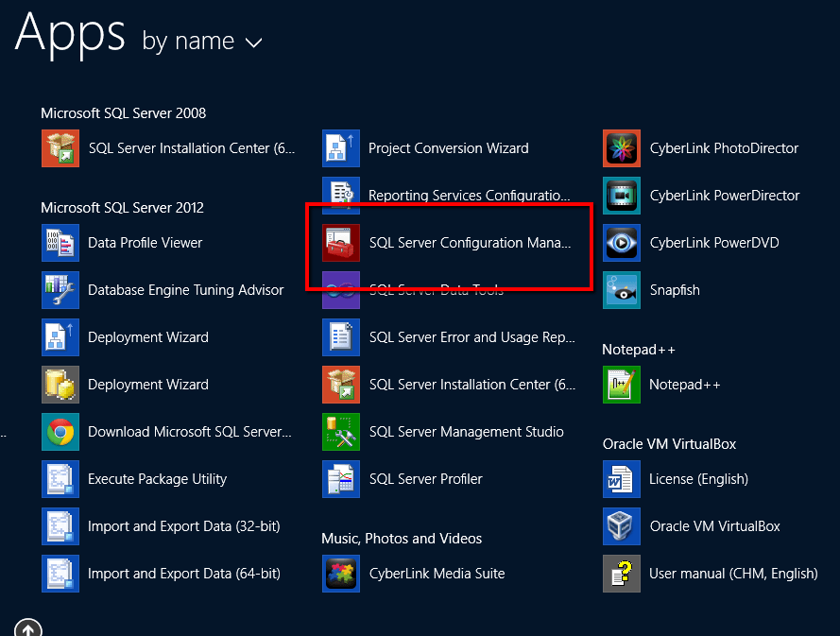Open the 'by name' sort dropdown
Image resolution: width=840 pixels, height=636 pixels.
click(202, 42)
